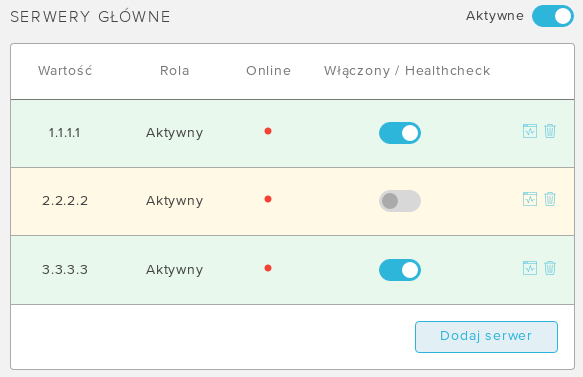This screenshot has width=583, height=377.
Task: Click the Online column header
Action: [268, 71]
